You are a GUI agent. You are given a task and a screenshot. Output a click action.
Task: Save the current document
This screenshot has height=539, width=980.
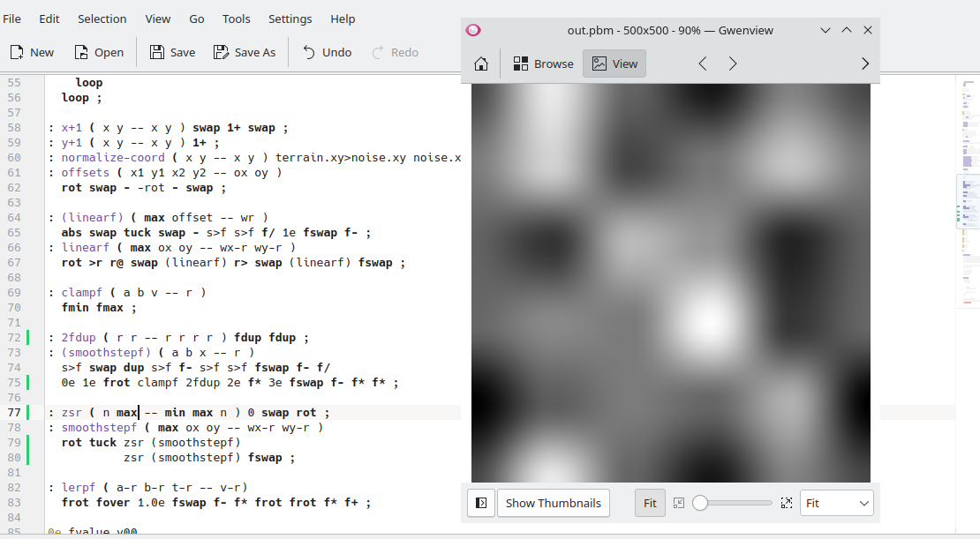[x=172, y=52]
